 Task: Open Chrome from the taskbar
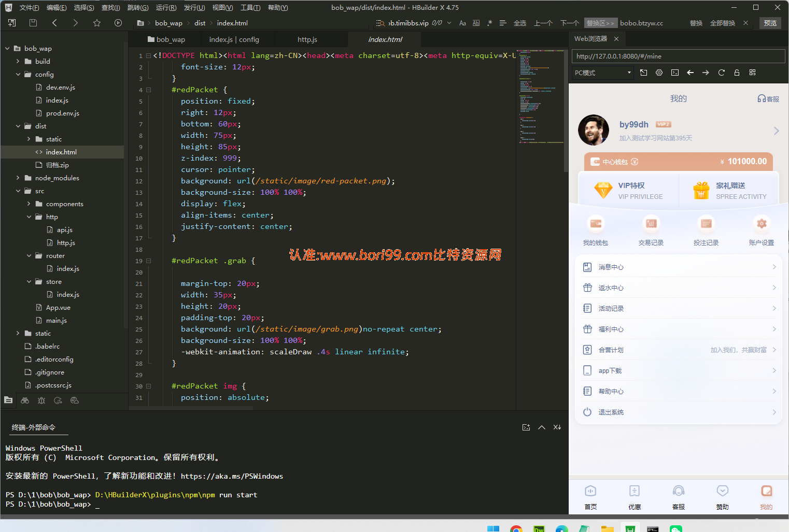tap(516, 528)
